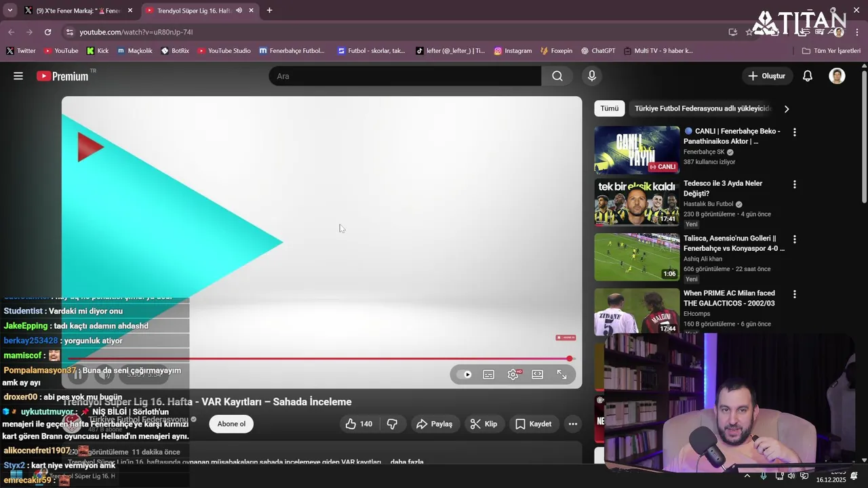Dislike the video
Screen dimensions: 868x488
[x=392, y=424]
